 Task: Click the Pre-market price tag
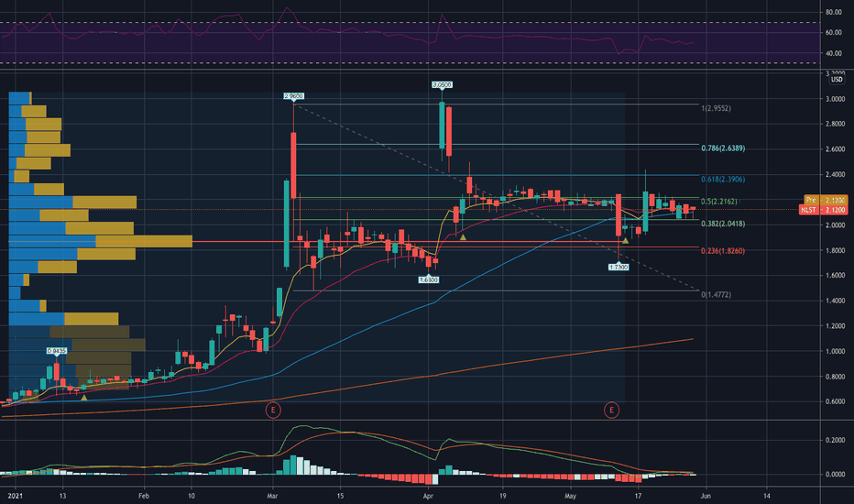click(x=826, y=200)
